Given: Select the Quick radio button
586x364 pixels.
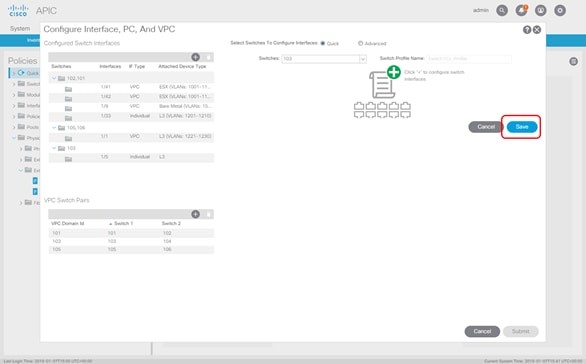Looking at the screenshot, I should (x=323, y=43).
